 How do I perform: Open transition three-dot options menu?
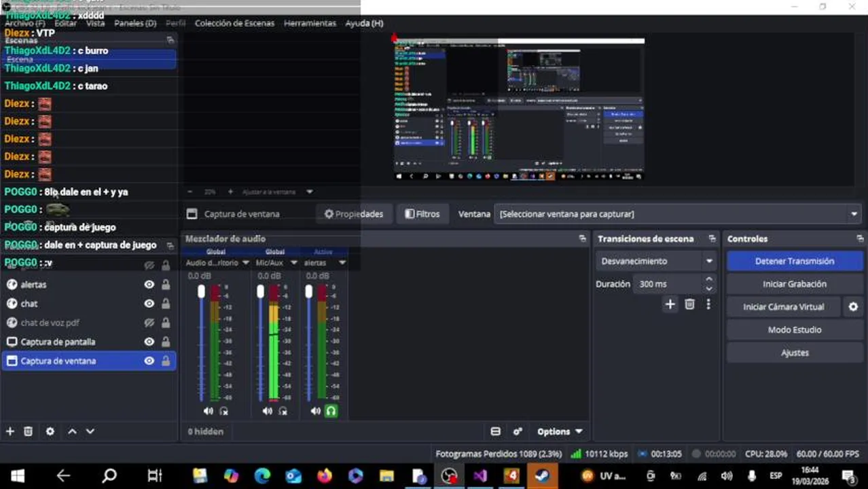[x=708, y=304]
